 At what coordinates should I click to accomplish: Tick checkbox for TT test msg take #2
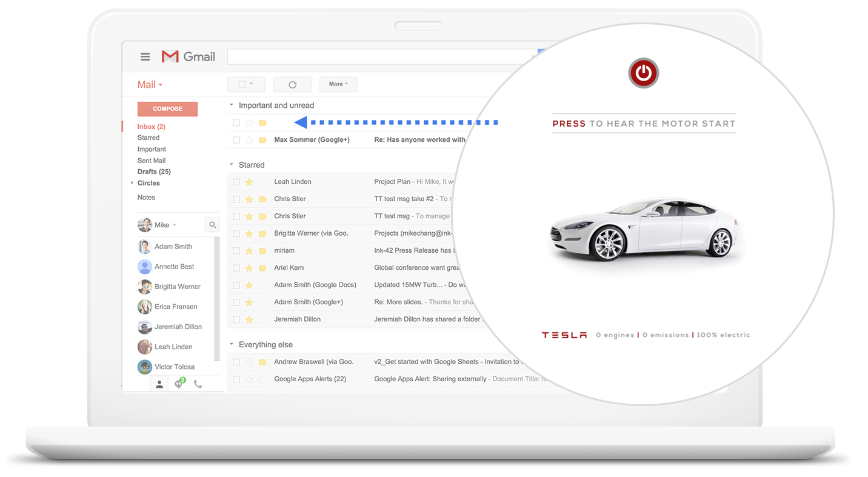236,199
